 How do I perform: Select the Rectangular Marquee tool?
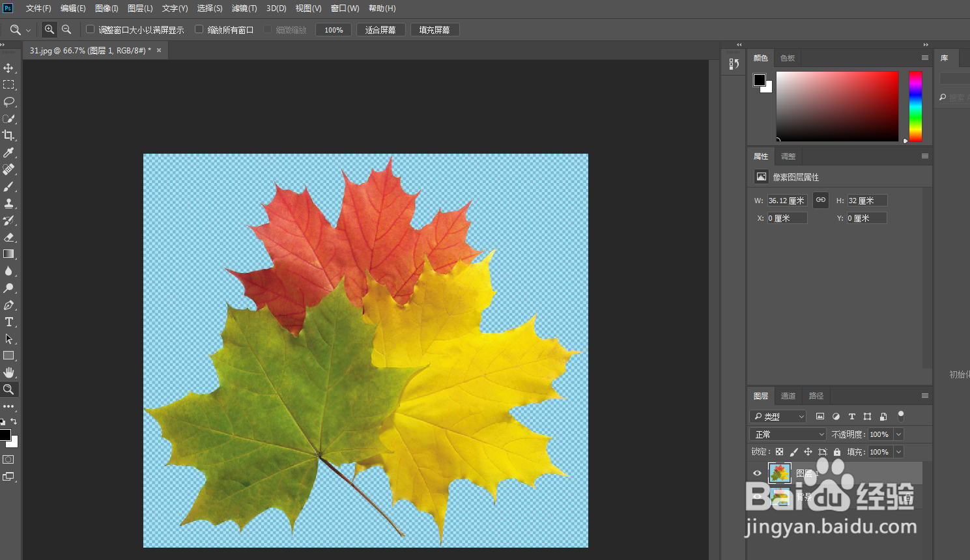point(8,85)
